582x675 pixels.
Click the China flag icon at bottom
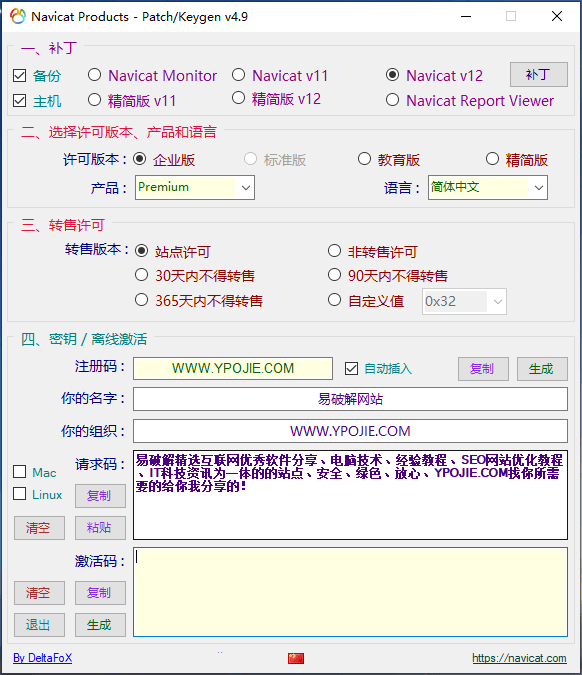coord(296,658)
